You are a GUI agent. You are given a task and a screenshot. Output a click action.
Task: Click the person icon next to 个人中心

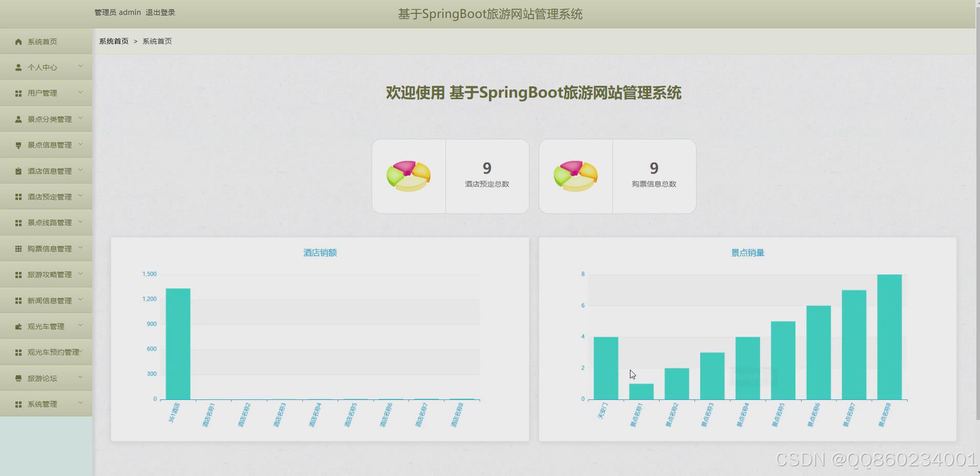18,67
